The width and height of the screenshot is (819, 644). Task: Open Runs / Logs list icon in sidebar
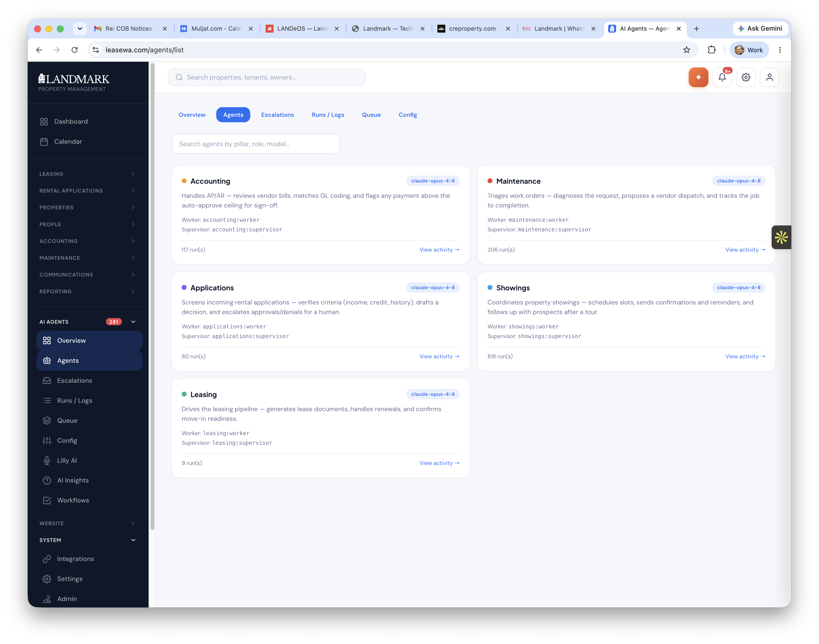coord(47,401)
